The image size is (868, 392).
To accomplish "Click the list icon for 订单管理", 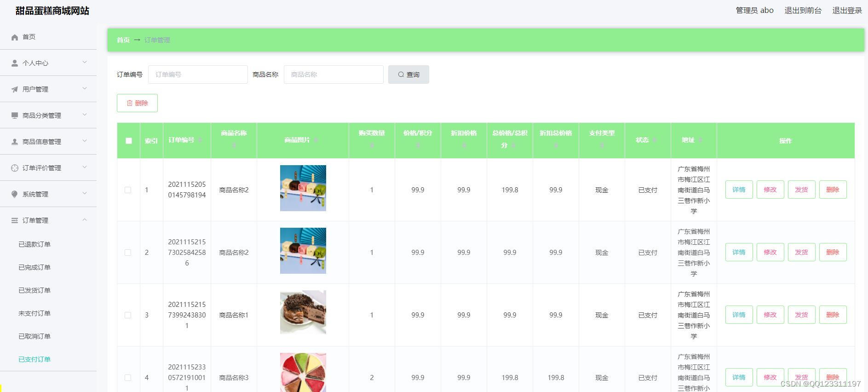I will click(x=15, y=220).
